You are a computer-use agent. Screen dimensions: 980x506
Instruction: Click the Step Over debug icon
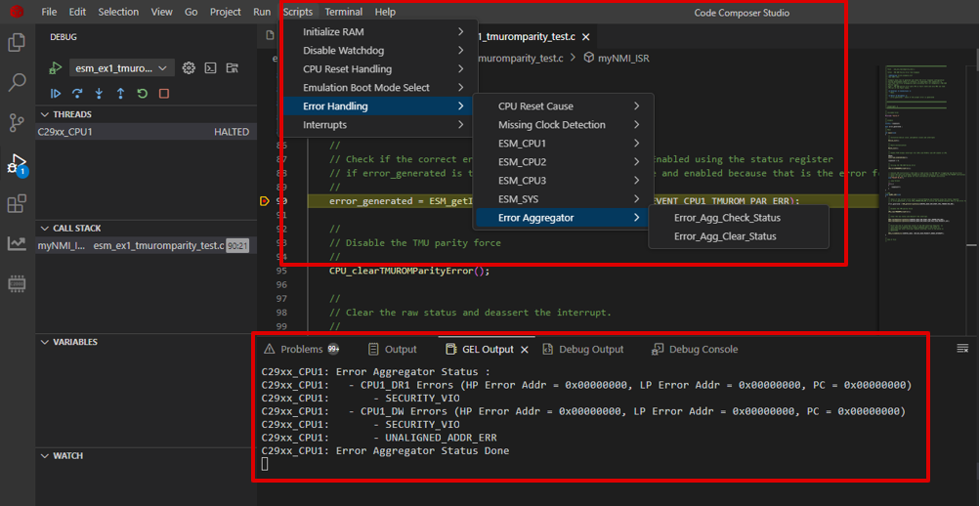click(77, 94)
